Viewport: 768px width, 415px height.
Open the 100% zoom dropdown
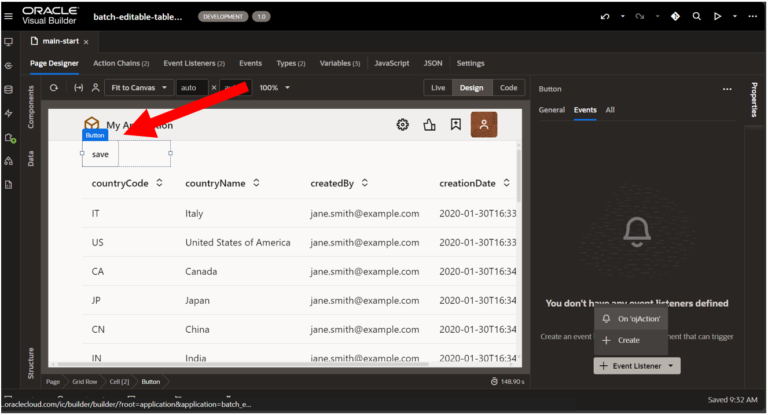tap(275, 88)
